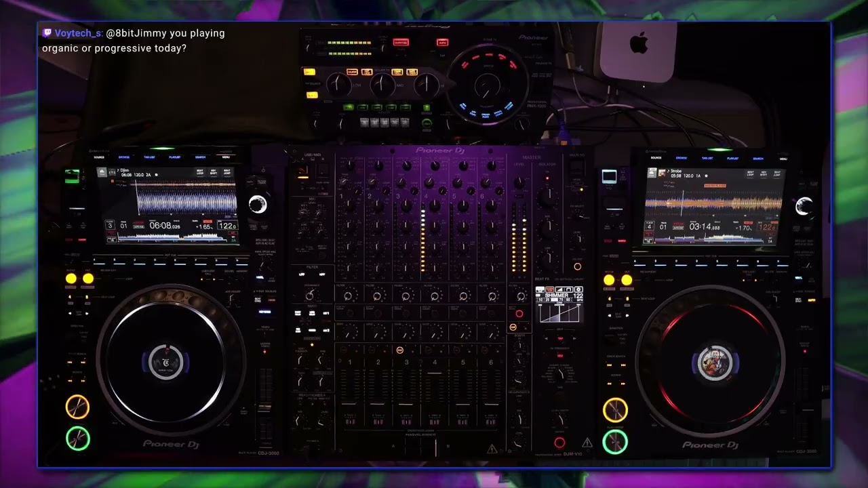Click the yellow Loop IN button on left CDJ
The width and height of the screenshot is (868, 488).
[71, 279]
